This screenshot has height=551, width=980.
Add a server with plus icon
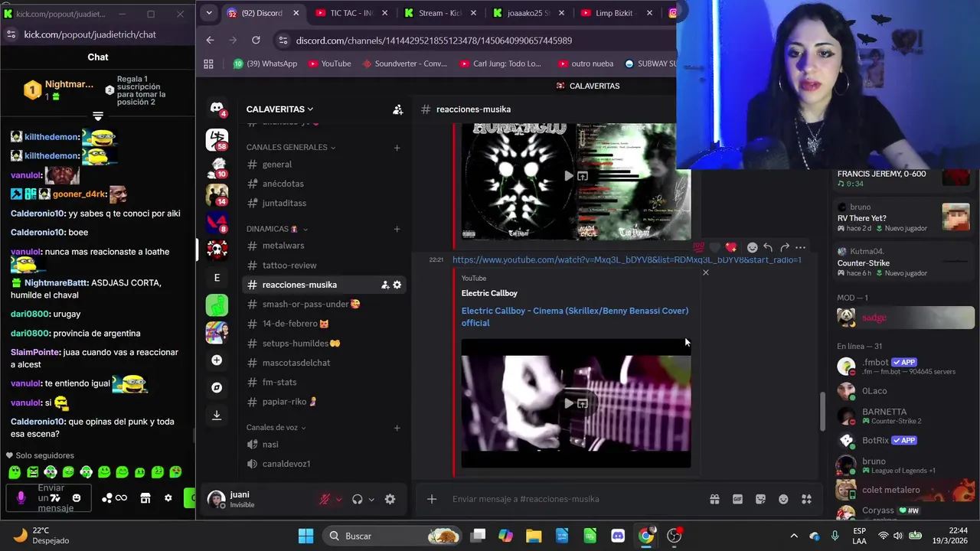tap(217, 360)
